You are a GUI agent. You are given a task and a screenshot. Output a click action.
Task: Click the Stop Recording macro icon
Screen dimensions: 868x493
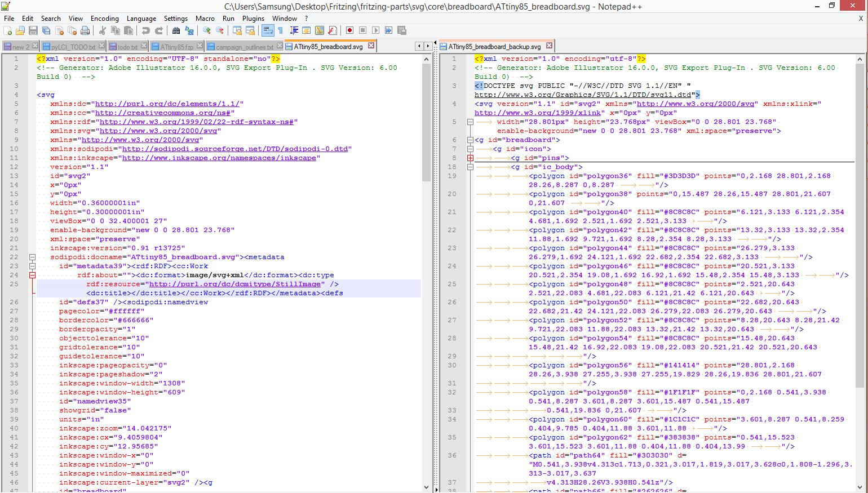pyautogui.click(x=363, y=30)
